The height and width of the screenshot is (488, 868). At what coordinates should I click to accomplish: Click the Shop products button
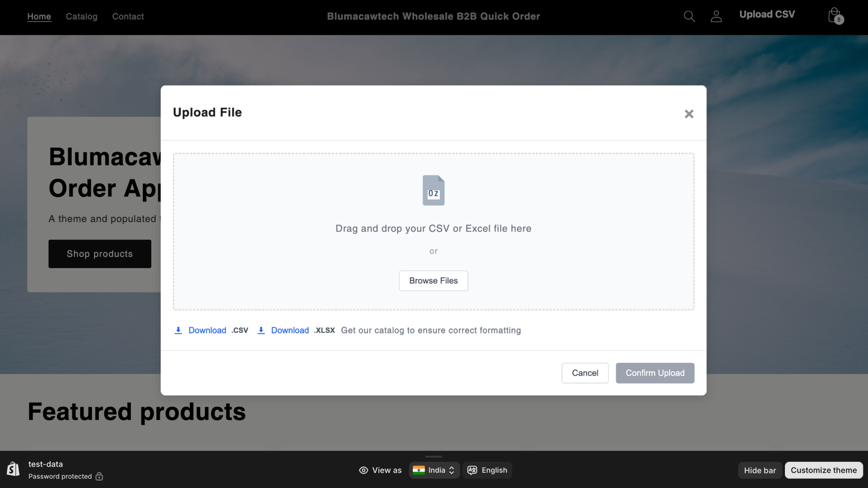(100, 254)
